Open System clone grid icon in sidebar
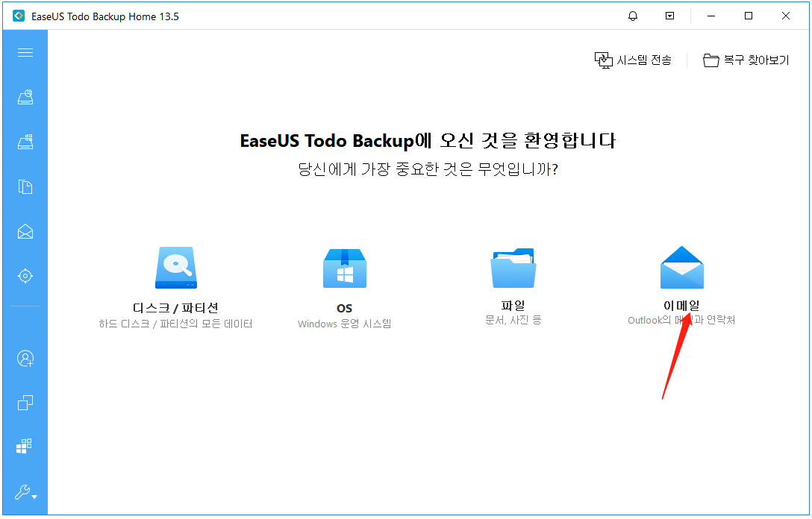Screen dimensions: 812x519 click(24, 446)
